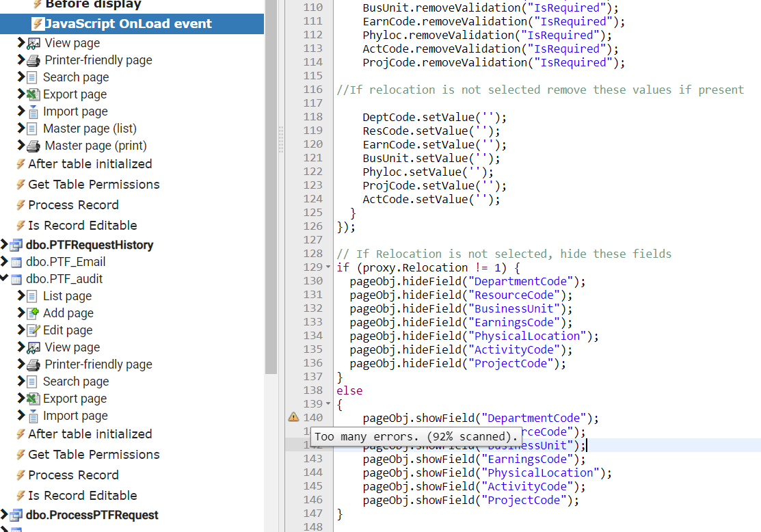
Task: Click the JavaScript OnLoad event lightning icon
Action: click(38, 24)
